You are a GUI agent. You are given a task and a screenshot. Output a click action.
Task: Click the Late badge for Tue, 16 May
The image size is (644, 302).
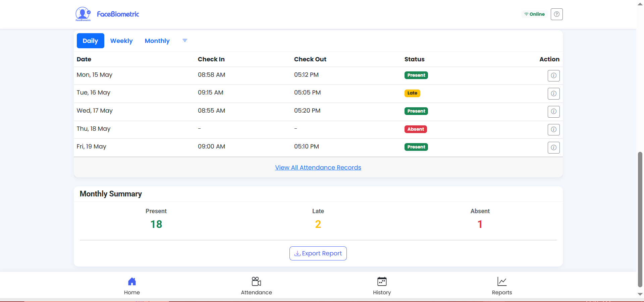coord(412,93)
